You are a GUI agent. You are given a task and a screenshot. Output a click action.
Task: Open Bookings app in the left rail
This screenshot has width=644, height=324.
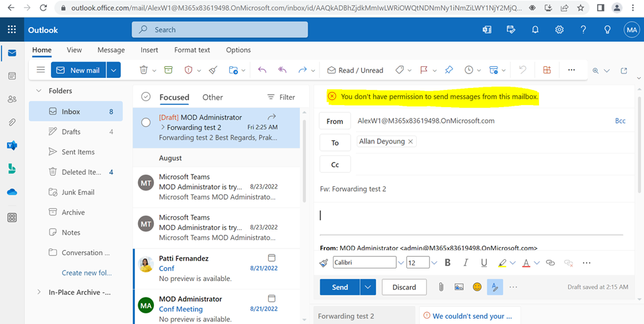12,169
